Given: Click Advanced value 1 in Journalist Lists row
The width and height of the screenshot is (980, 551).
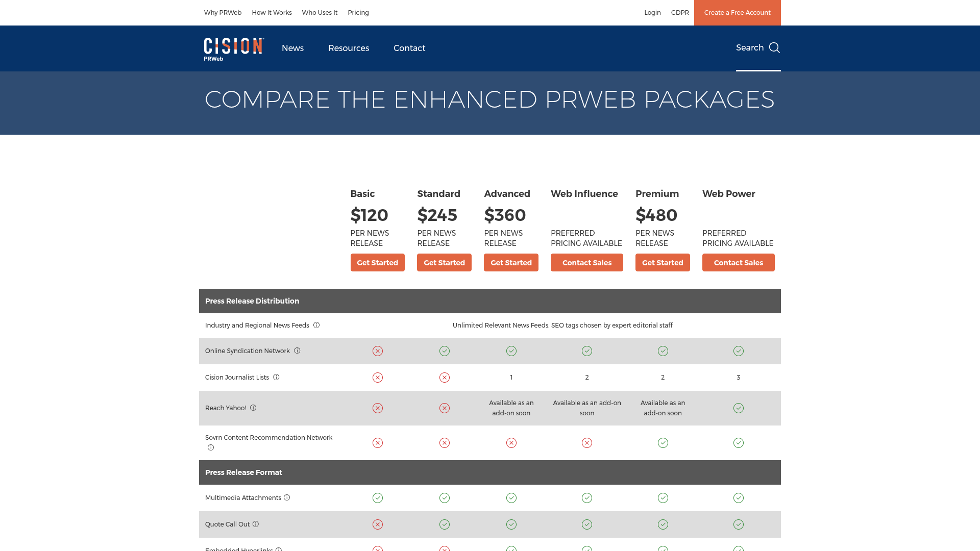Looking at the screenshot, I should 511,378.
